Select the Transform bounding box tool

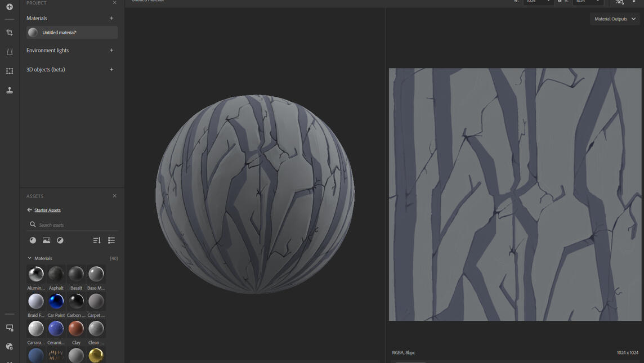(x=10, y=71)
